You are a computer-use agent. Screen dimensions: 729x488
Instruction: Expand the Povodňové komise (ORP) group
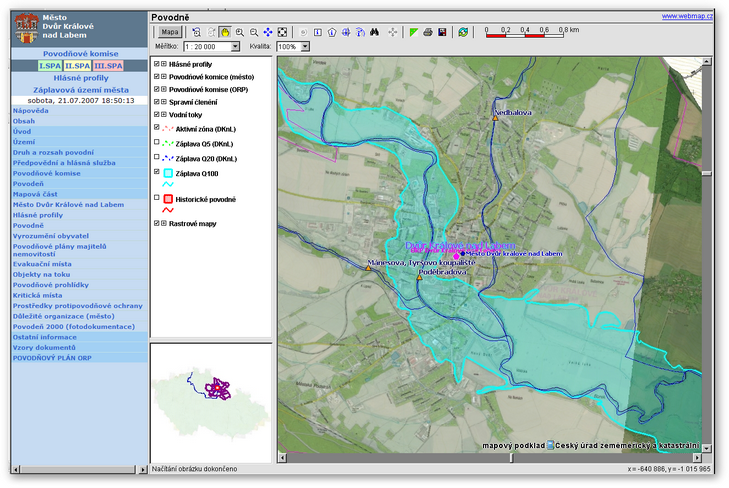pos(164,89)
